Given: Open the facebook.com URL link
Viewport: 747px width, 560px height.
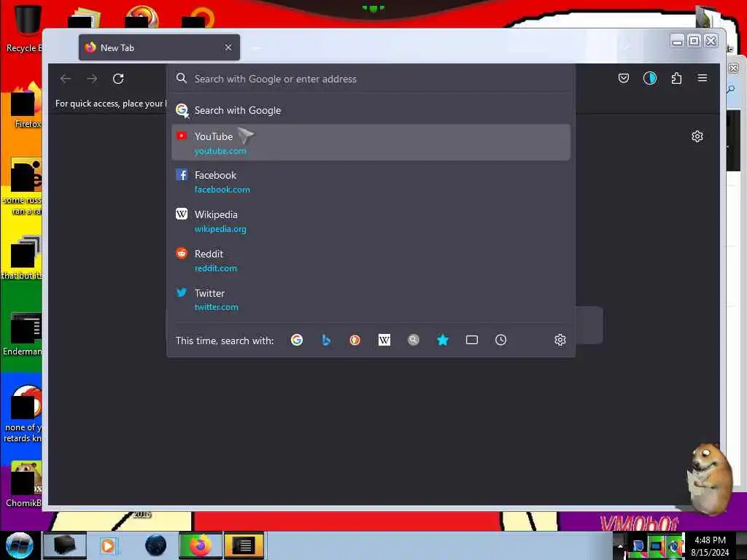Looking at the screenshot, I should (x=222, y=190).
